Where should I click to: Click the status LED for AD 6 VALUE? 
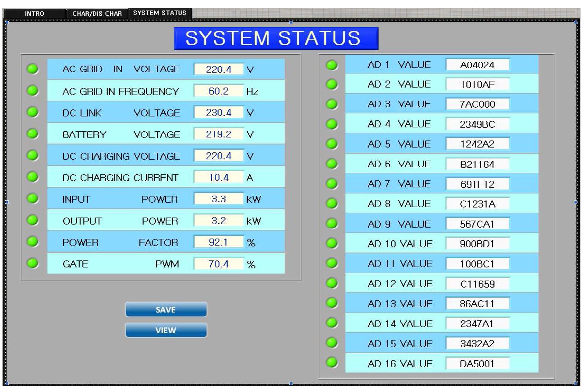333,164
